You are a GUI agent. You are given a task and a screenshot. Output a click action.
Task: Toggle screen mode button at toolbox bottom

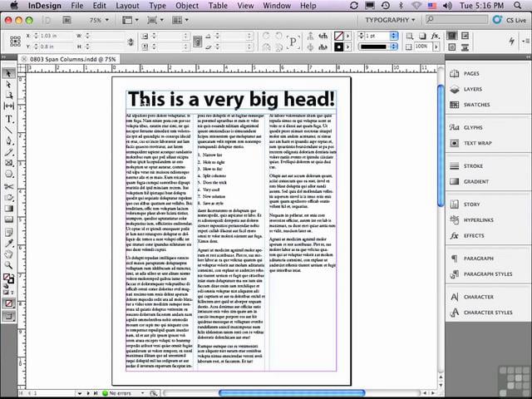(8, 317)
